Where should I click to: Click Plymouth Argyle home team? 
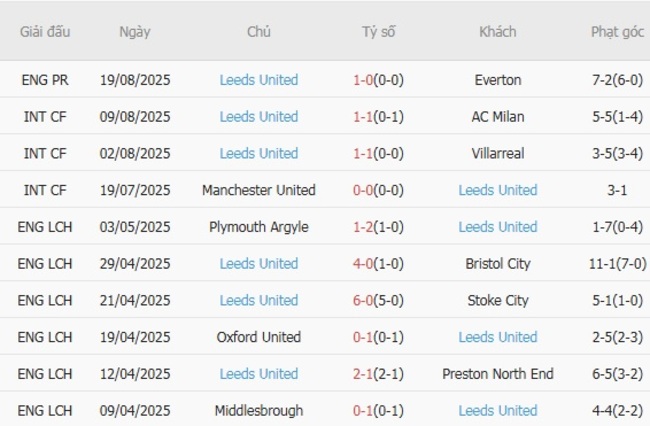pos(259,227)
